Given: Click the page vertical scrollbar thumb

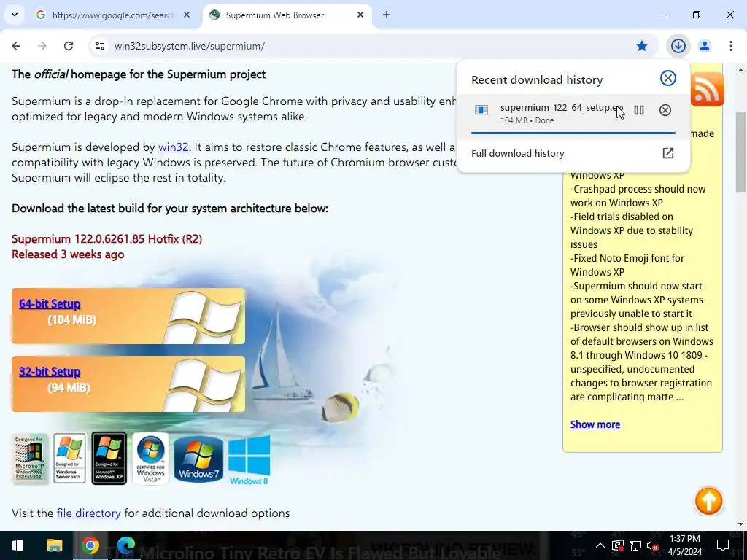Looking at the screenshot, I should click(x=741, y=152).
